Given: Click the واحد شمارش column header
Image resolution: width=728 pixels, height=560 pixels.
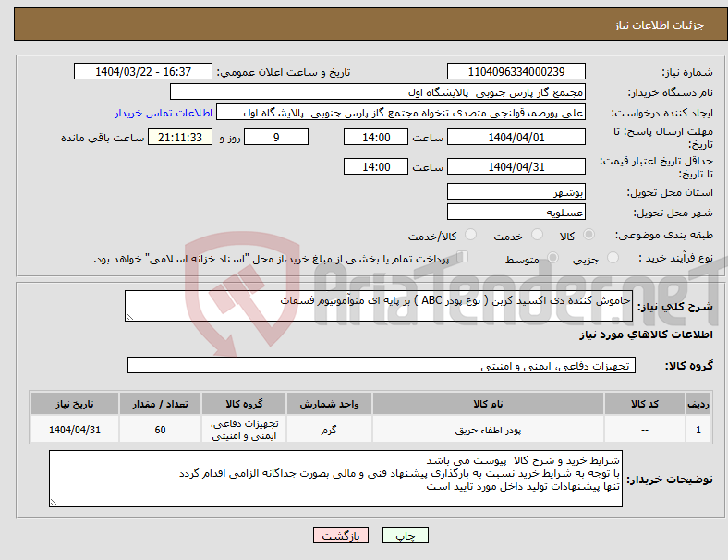Looking at the screenshot, I should [329, 404].
